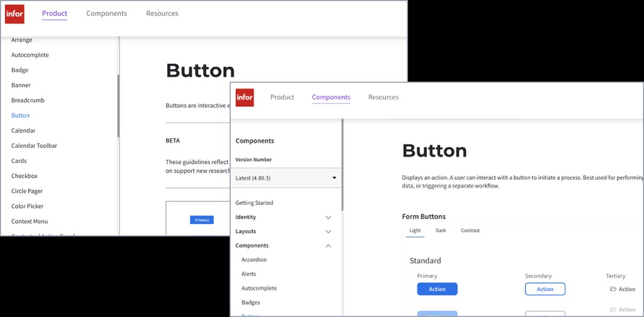Viewport: 644px width, 317px height.
Task: Click the Secondary column label
Action: 538,276
